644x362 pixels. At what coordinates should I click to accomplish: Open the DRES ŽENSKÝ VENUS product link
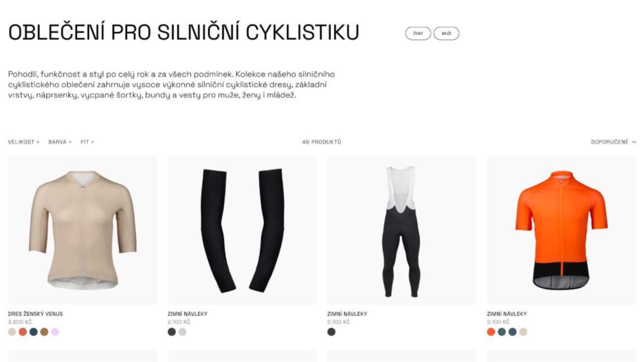(35, 314)
